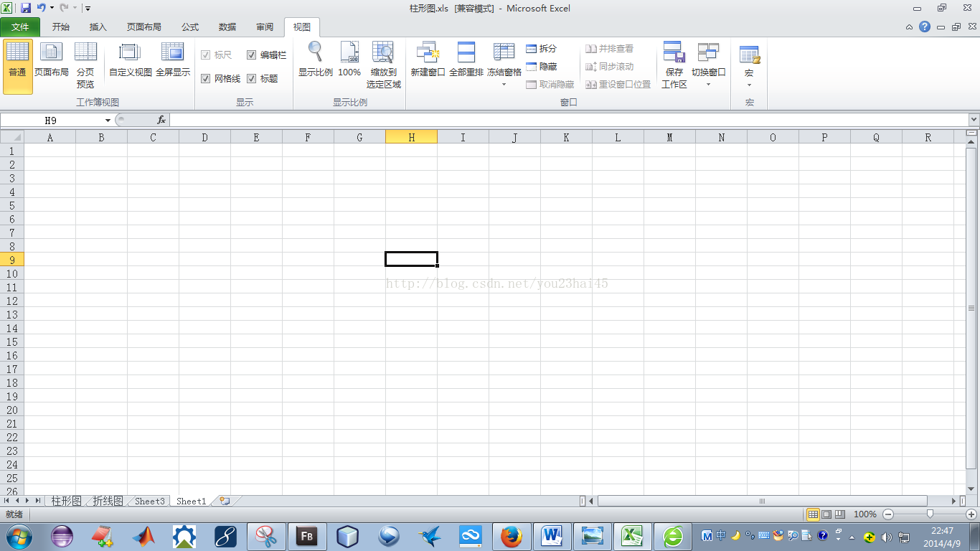Select Page Break Preview icon in status bar
Image resolution: width=980 pixels, height=551 pixels.
(x=839, y=514)
